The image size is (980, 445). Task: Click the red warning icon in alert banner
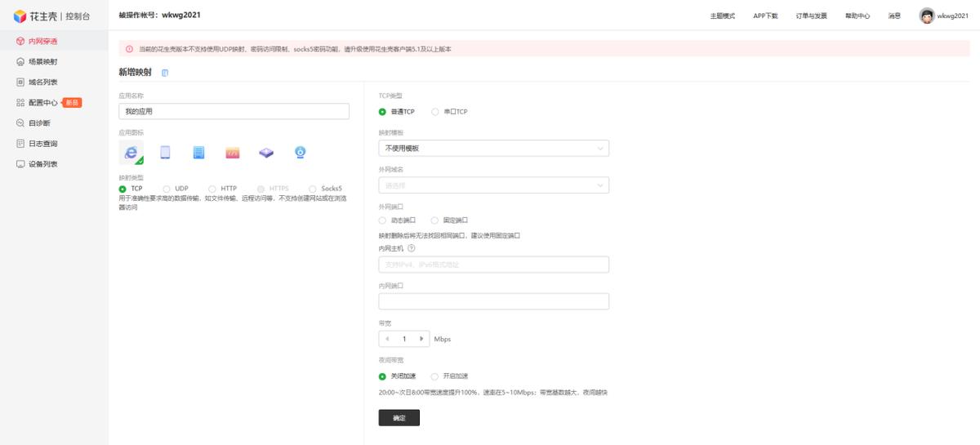pos(129,49)
